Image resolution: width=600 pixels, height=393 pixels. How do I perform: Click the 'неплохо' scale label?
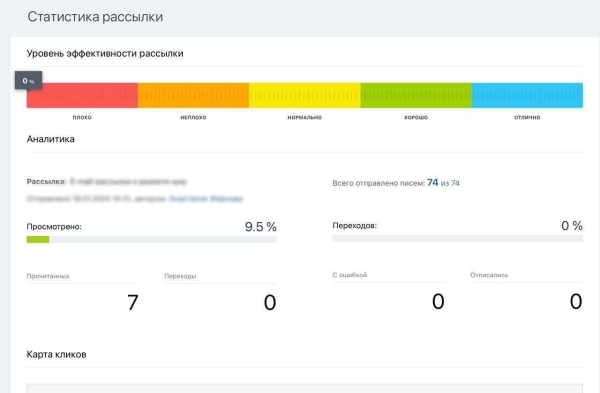point(193,117)
